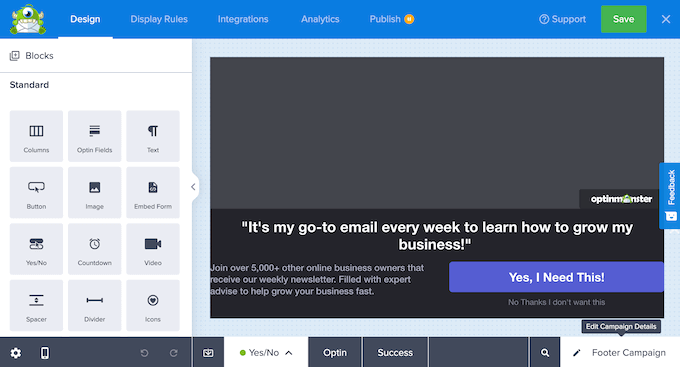The height and width of the screenshot is (367, 680).
Task: Click the pencil edit campaign icon
Action: (576, 353)
